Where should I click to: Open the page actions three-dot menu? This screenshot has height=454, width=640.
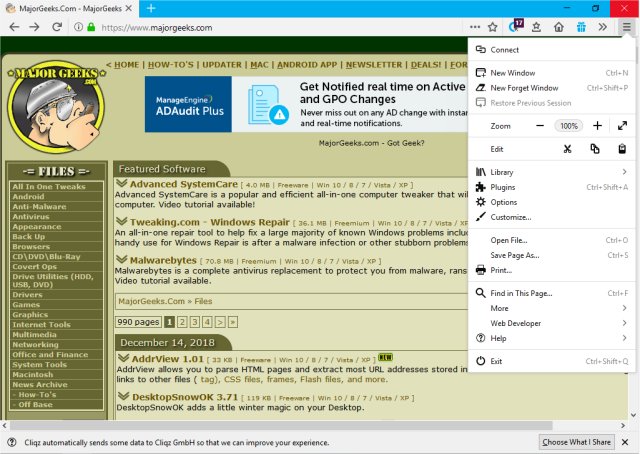(475, 27)
